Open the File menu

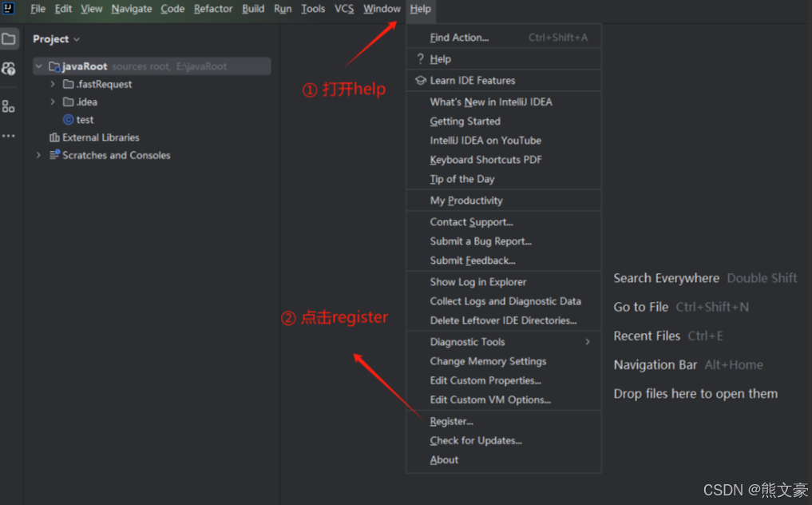tap(38, 9)
